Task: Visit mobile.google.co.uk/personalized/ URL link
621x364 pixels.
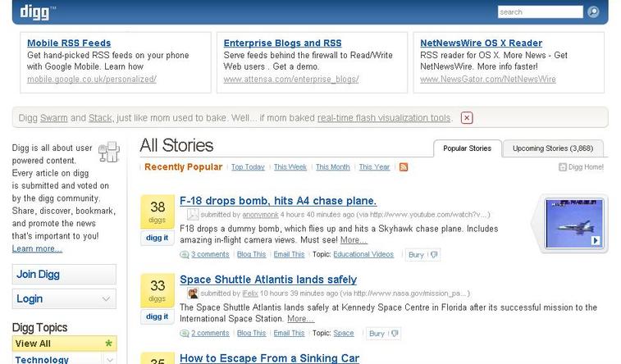Action: pos(92,80)
